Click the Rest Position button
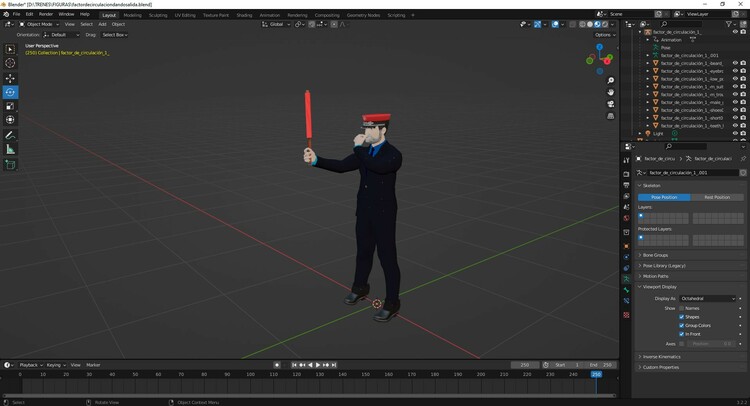This screenshot has height=406, width=750. 717,197
